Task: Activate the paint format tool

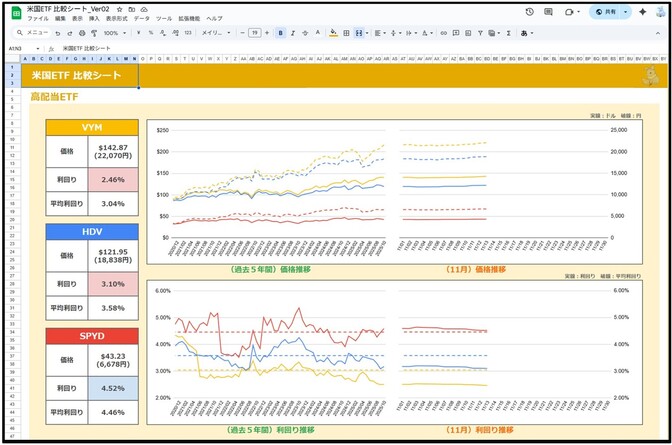Action: [x=94, y=33]
